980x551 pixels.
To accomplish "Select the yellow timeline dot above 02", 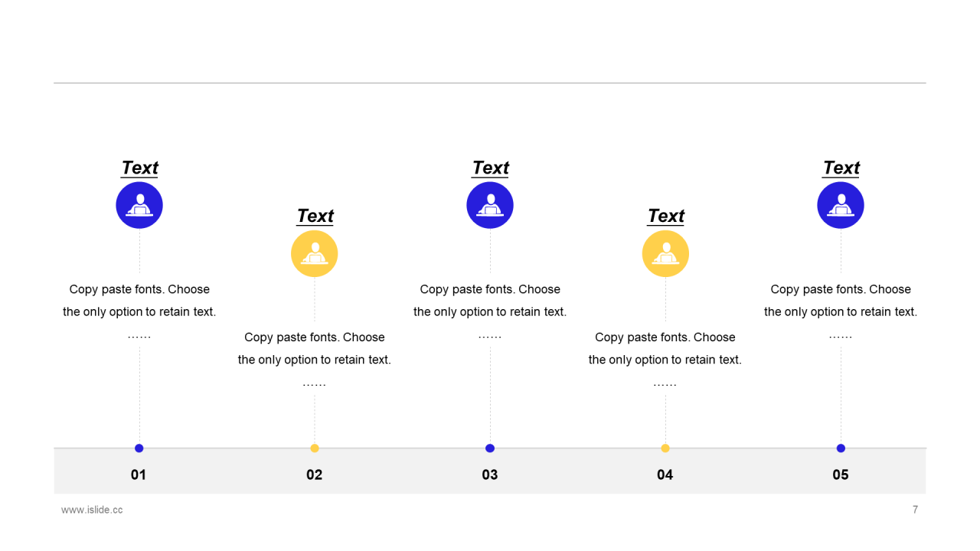I will click(x=315, y=448).
